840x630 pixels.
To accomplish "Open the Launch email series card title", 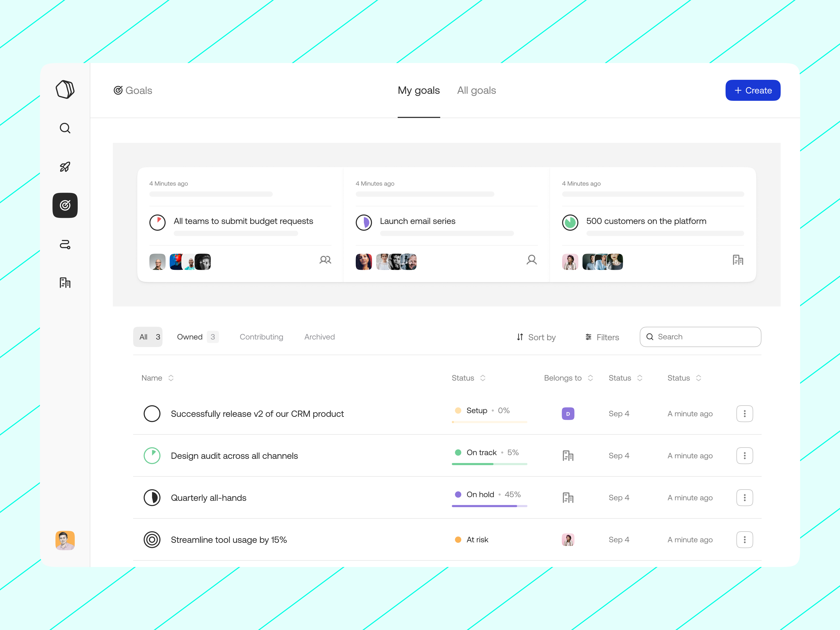I will coord(417,221).
